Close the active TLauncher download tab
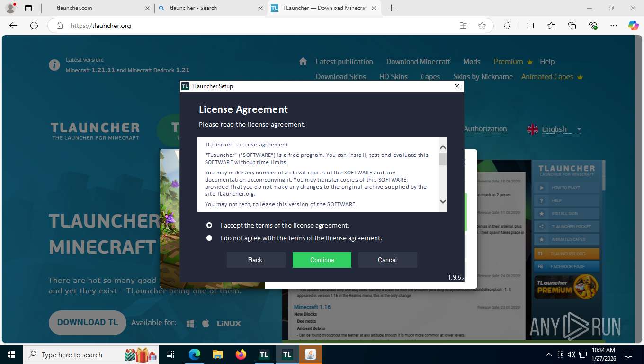Screen dimensions: 644x364 (x=374, y=8)
